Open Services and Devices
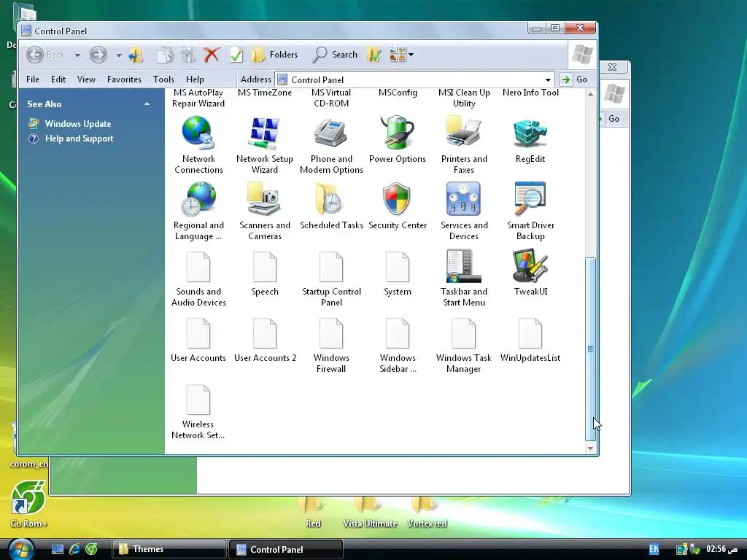The image size is (747, 560). pyautogui.click(x=463, y=211)
